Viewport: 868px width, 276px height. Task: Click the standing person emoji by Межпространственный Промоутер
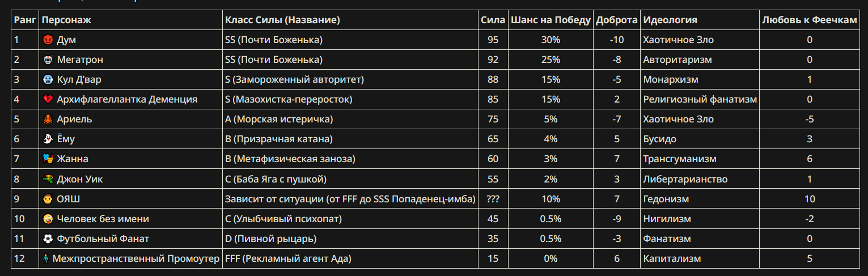click(45, 258)
